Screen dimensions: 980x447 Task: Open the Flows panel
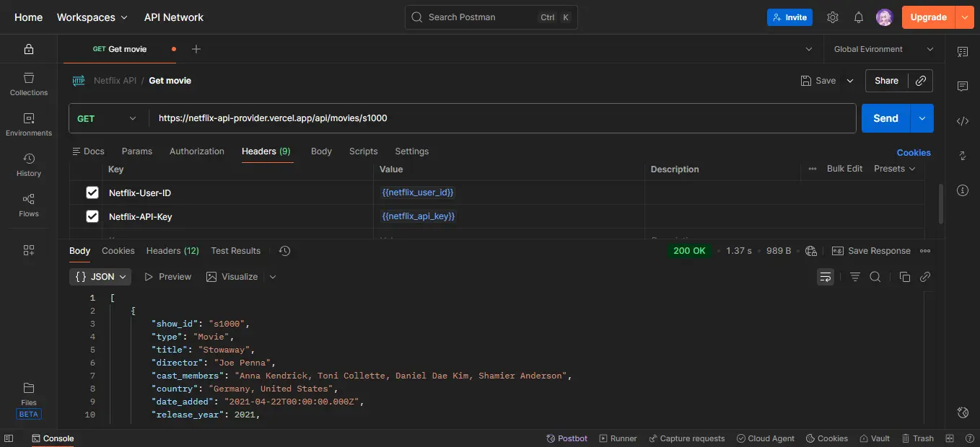coord(28,202)
